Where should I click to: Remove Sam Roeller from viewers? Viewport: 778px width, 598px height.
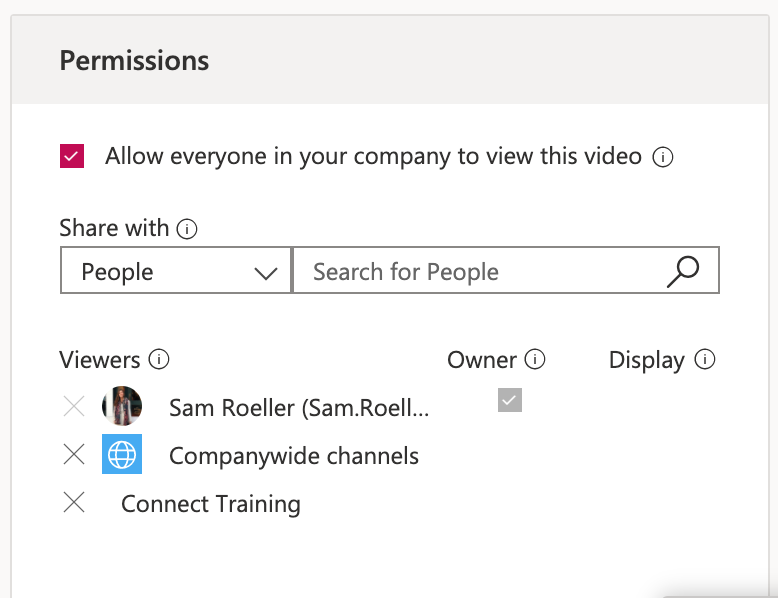point(74,406)
